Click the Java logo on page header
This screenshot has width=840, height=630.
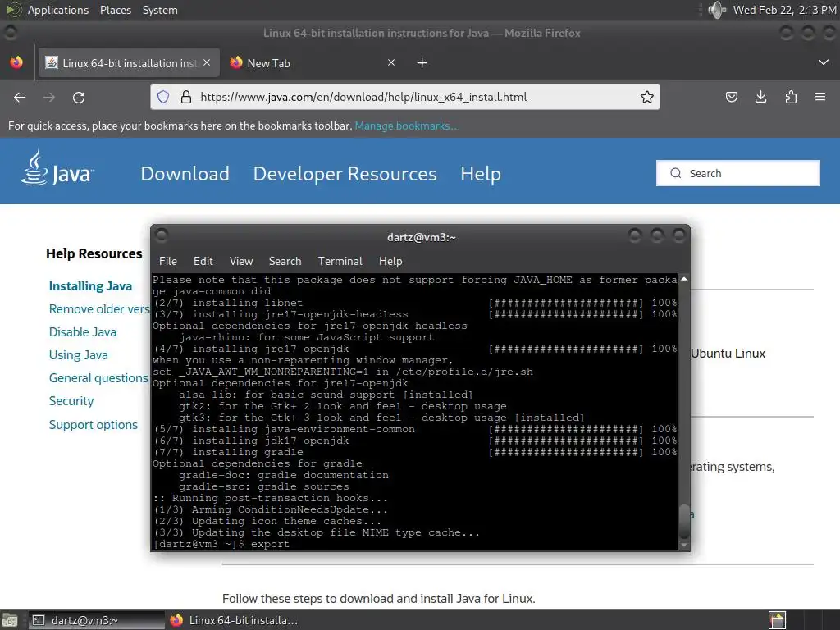pyautogui.click(x=58, y=169)
